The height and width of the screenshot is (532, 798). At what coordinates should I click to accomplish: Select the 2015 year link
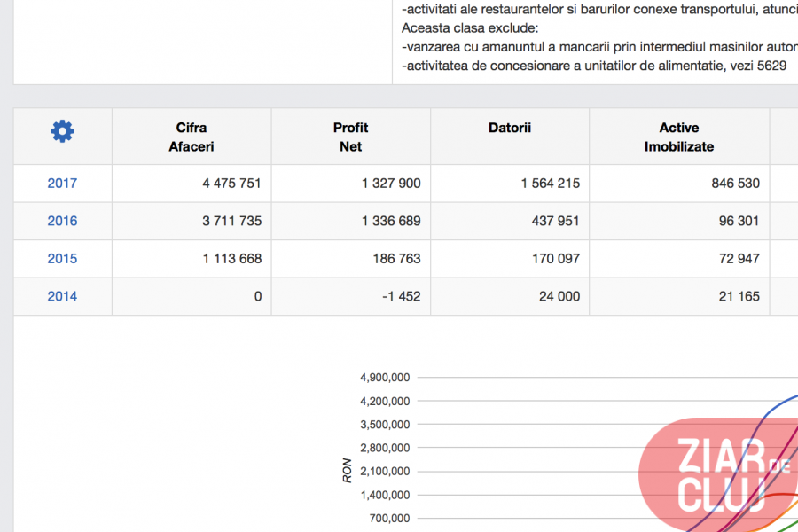click(x=62, y=259)
